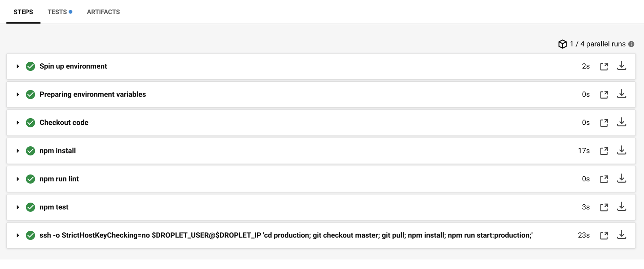The height and width of the screenshot is (269, 644).
Task: Download npm run lint step output
Action: 622,178
